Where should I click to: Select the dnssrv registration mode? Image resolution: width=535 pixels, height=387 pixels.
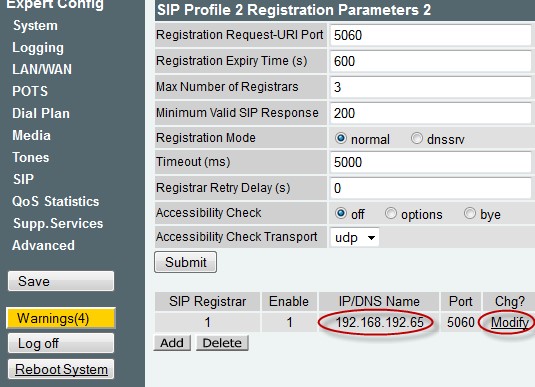(417, 138)
